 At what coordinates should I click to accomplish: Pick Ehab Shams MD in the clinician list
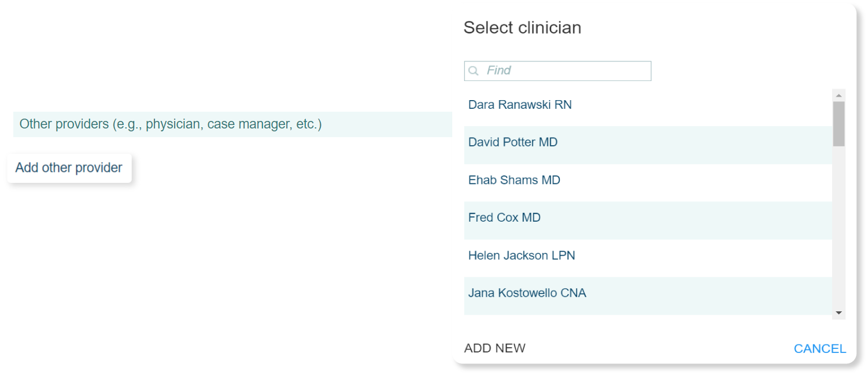648,180
